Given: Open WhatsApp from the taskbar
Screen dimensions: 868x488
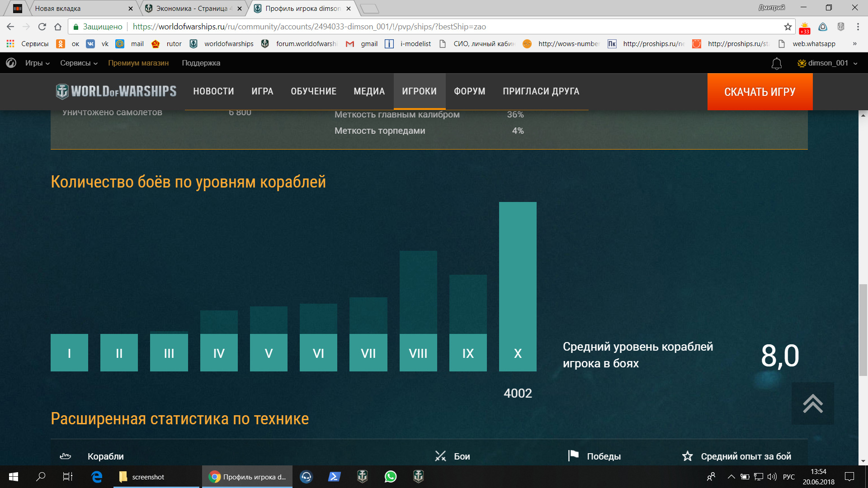Looking at the screenshot, I should (390, 477).
